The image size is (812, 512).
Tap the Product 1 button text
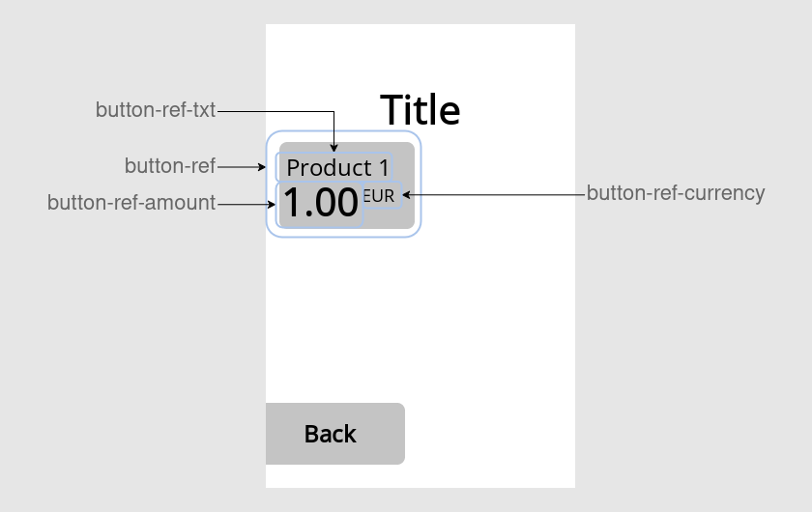click(337, 167)
